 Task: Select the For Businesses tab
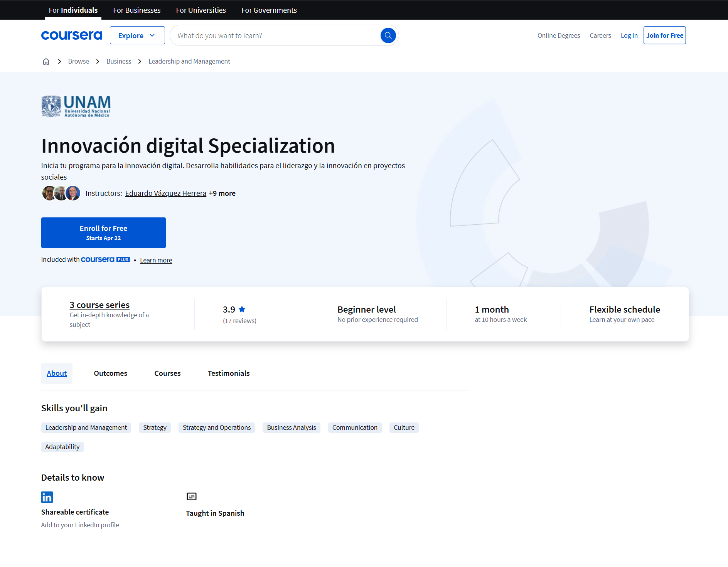coord(137,10)
